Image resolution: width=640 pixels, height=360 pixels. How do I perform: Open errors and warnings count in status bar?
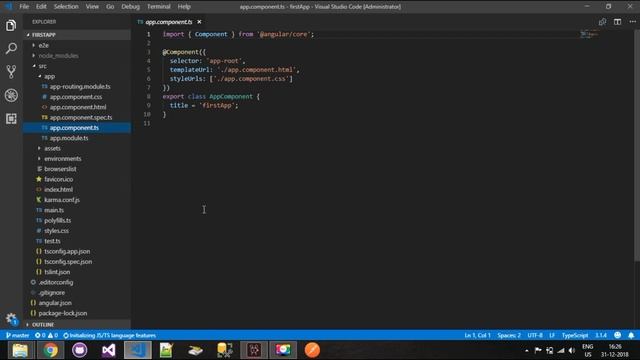(x=47, y=335)
